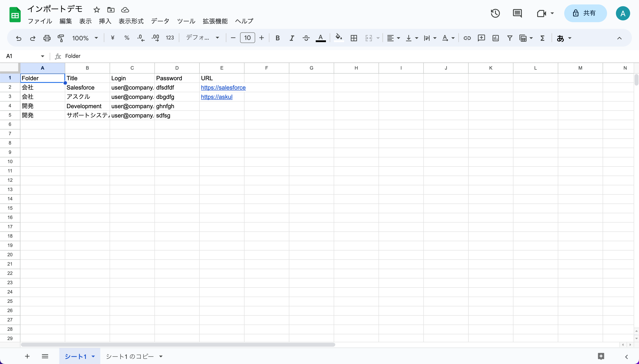
Task: Open version history clock icon
Action: (x=495, y=13)
